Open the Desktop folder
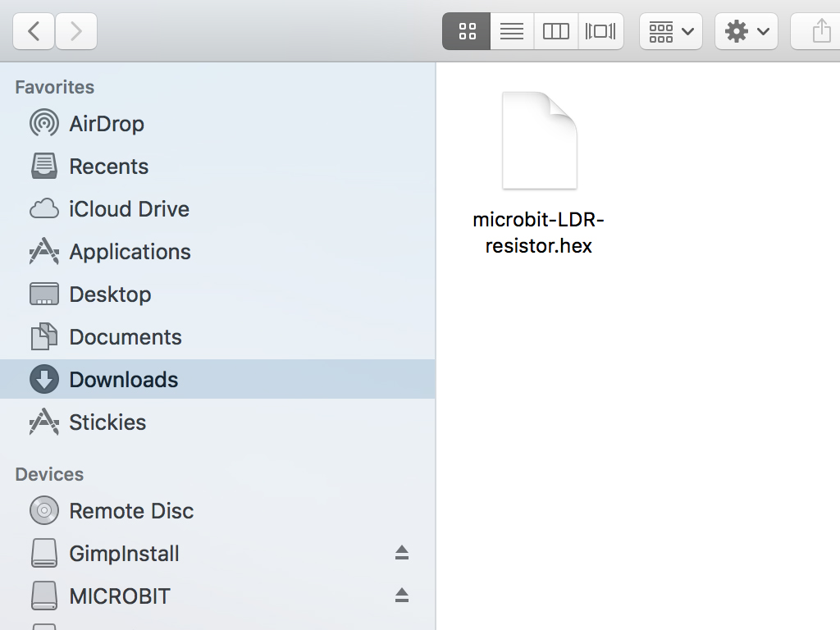Screen dimensions: 840x630 (217, 294)
